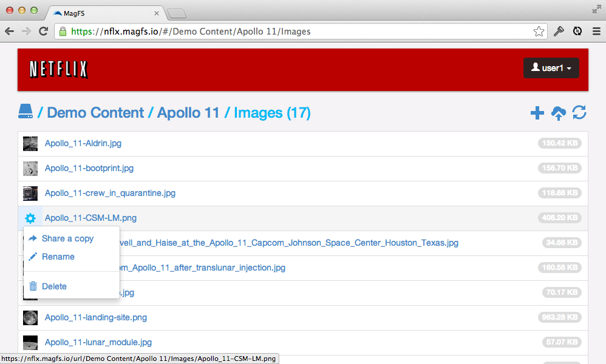Refresh the file list via the sync icon
Viewport: 606px width, 364px height.
click(x=579, y=113)
